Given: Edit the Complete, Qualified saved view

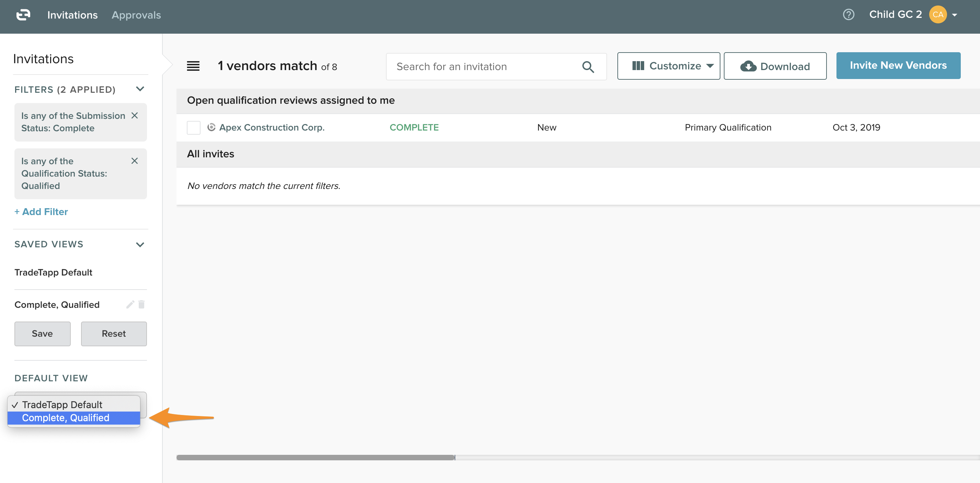Looking at the screenshot, I should 130,304.
